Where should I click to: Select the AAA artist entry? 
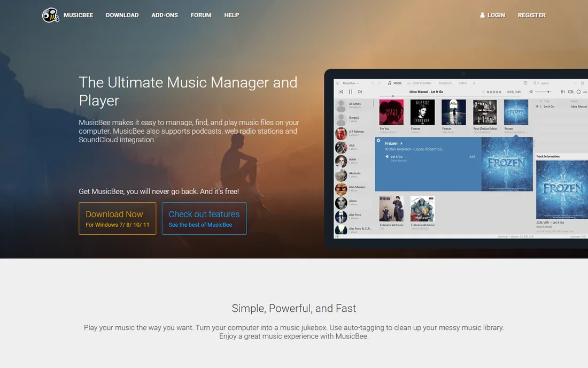pos(354,147)
